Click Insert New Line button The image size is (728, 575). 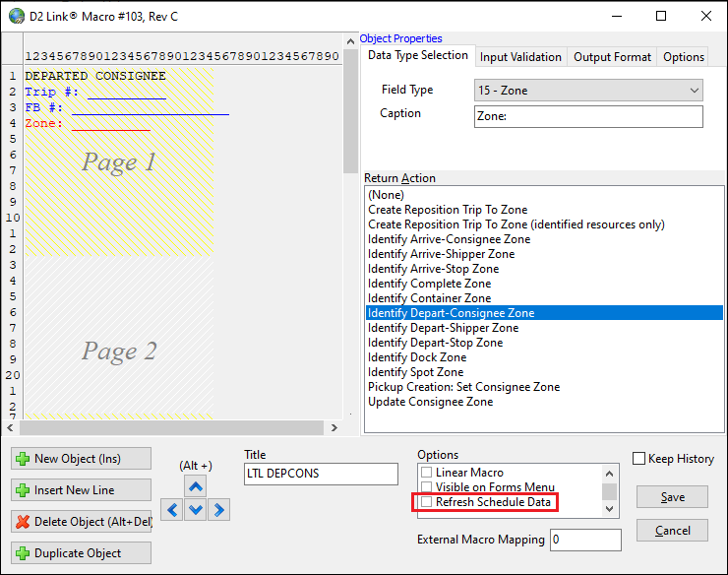point(81,490)
